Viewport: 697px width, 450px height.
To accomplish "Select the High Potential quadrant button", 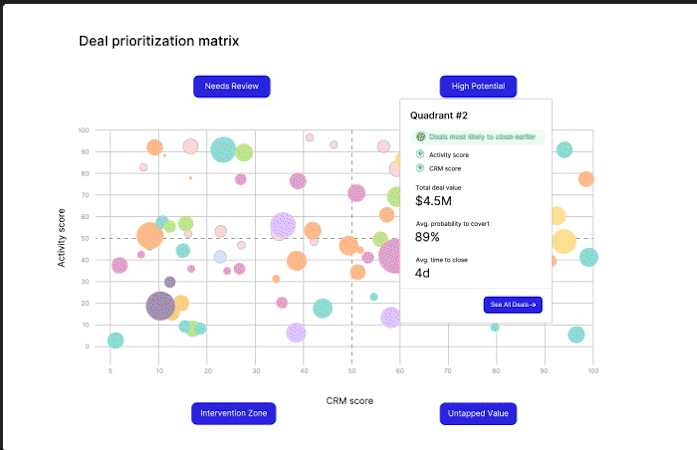I will 478,87.
